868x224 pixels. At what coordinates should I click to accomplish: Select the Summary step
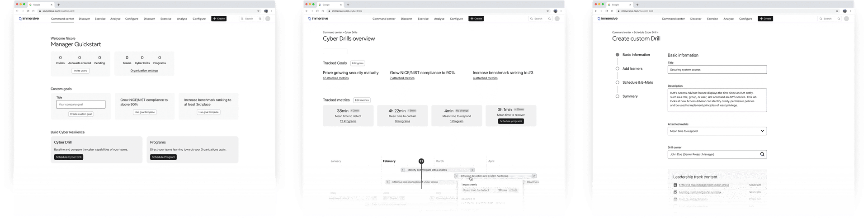[626, 96]
